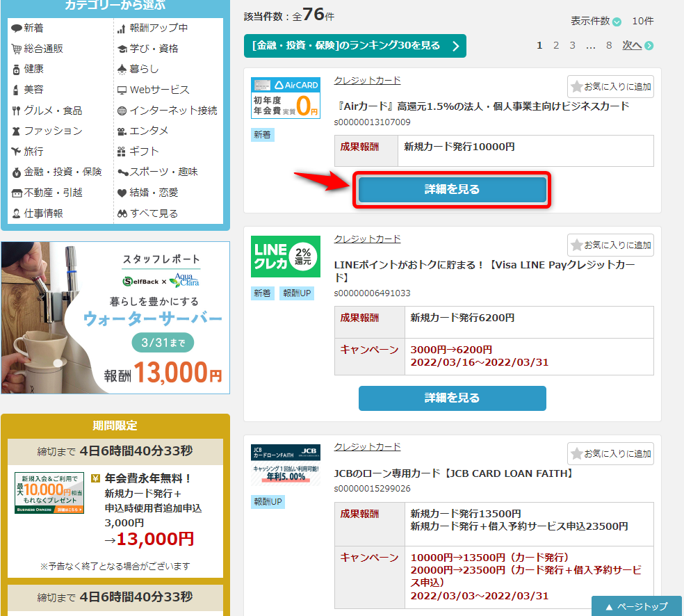Select 10件 display count value
The width and height of the screenshot is (684, 616).
pos(642,21)
